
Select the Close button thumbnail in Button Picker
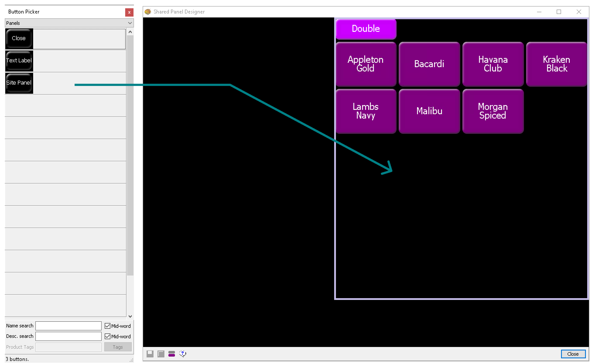19,39
